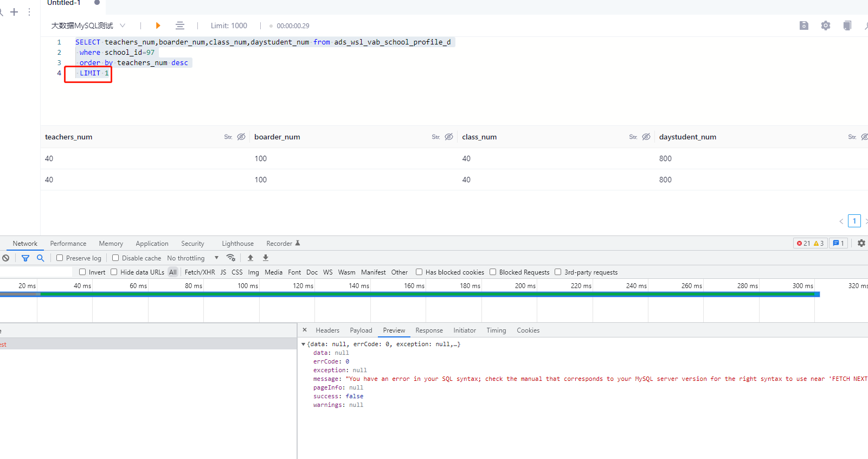Viewport: 868px width, 459px height.
Task: Open DevTools settings gear
Action: [x=861, y=243]
